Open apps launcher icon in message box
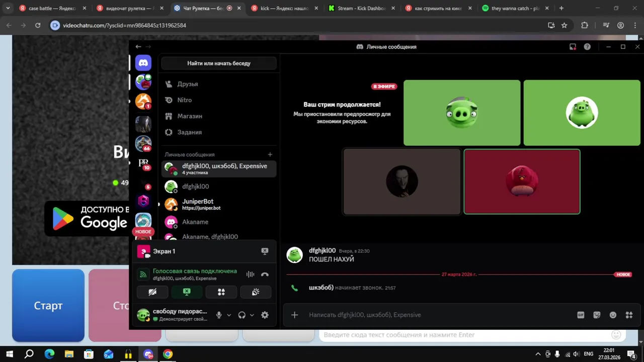Image resolution: width=644 pixels, height=362 pixels. point(629,315)
